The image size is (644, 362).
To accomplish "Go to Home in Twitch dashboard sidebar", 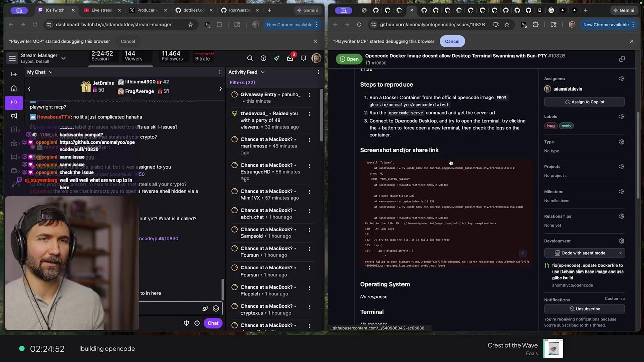I will (x=14, y=88).
